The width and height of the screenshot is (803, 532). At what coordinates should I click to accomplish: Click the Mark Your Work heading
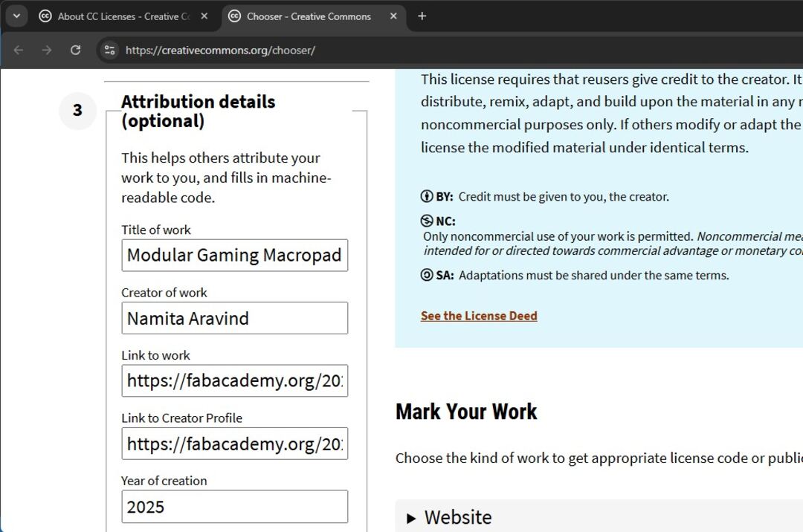click(466, 412)
